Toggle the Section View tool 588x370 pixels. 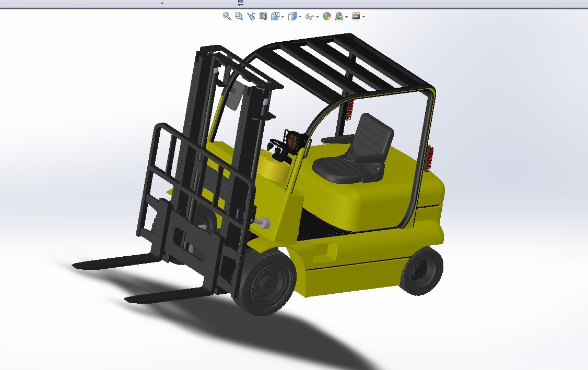click(263, 16)
